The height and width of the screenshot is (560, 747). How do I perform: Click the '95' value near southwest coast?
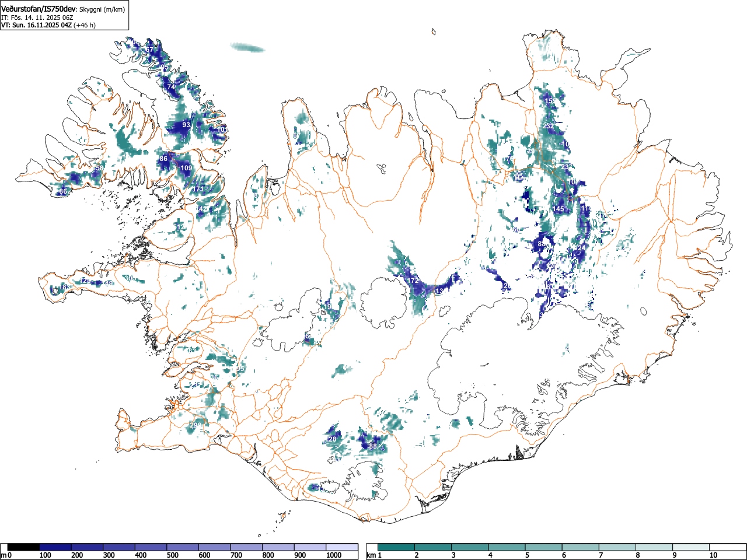pyautogui.click(x=240, y=369)
